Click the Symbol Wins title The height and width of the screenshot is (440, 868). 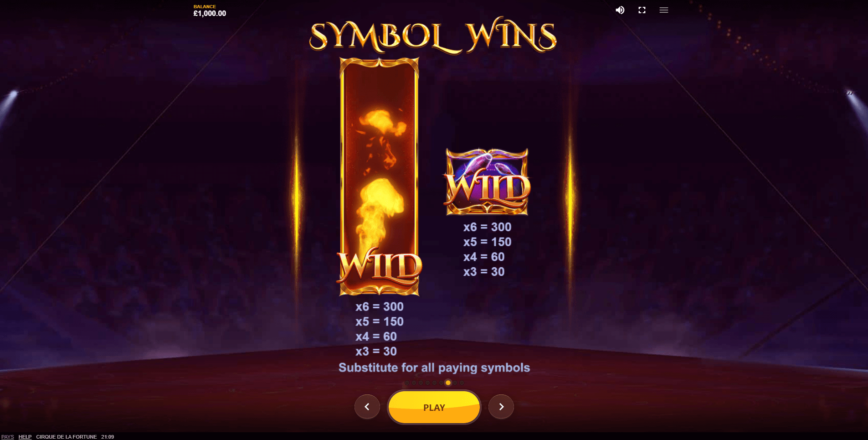click(x=433, y=36)
